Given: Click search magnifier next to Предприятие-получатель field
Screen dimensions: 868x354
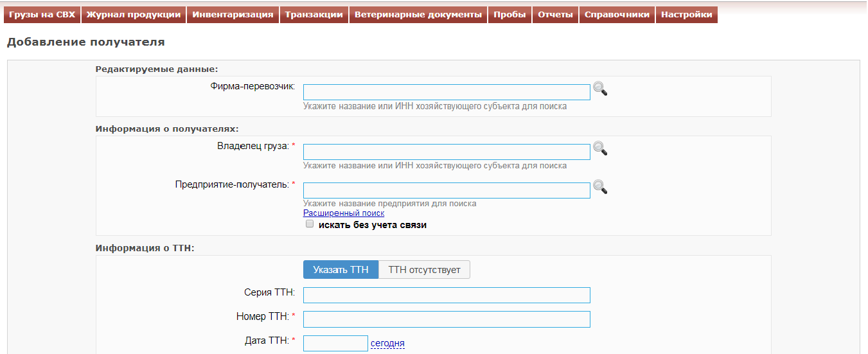Looking at the screenshot, I should (x=600, y=186).
